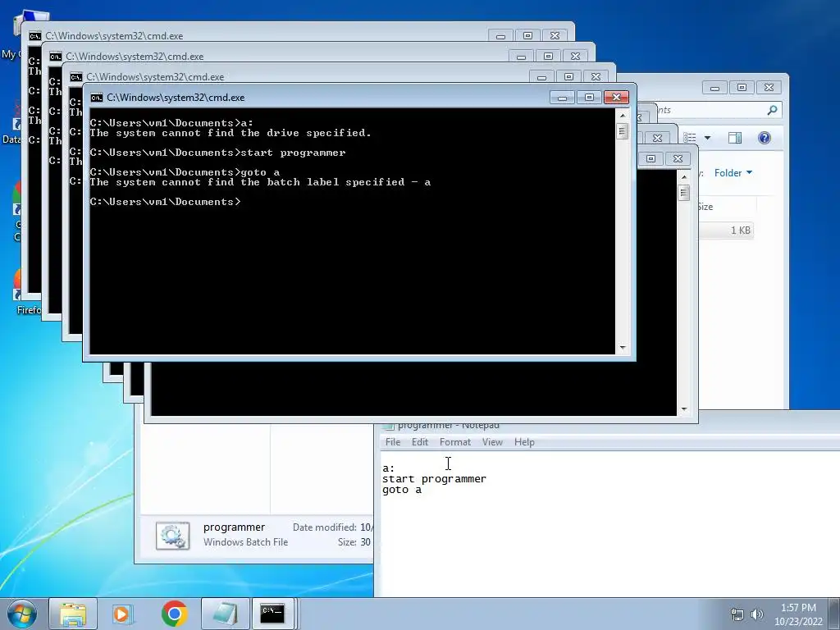Open the Explorer change view dropdown arrow
Screen dimensions: 840x630
(x=707, y=138)
